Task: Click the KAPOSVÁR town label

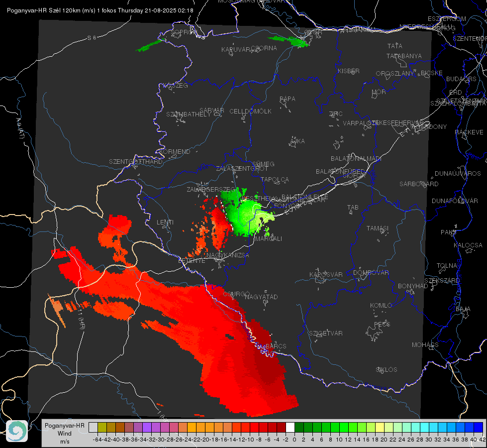Action: tap(326, 274)
